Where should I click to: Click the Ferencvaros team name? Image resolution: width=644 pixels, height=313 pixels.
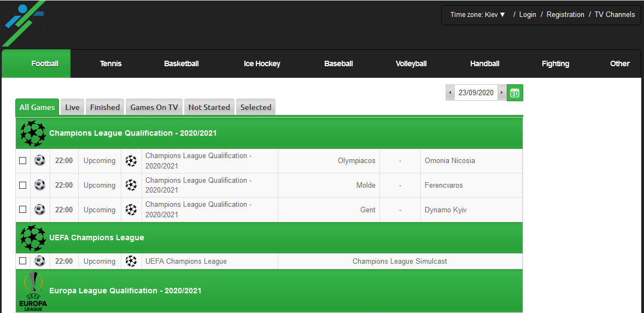coord(443,186)
